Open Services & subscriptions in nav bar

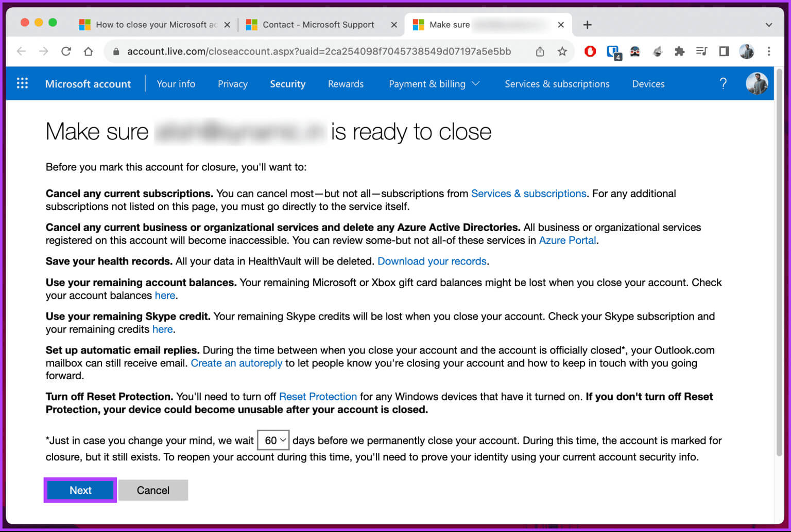[557, 84]
